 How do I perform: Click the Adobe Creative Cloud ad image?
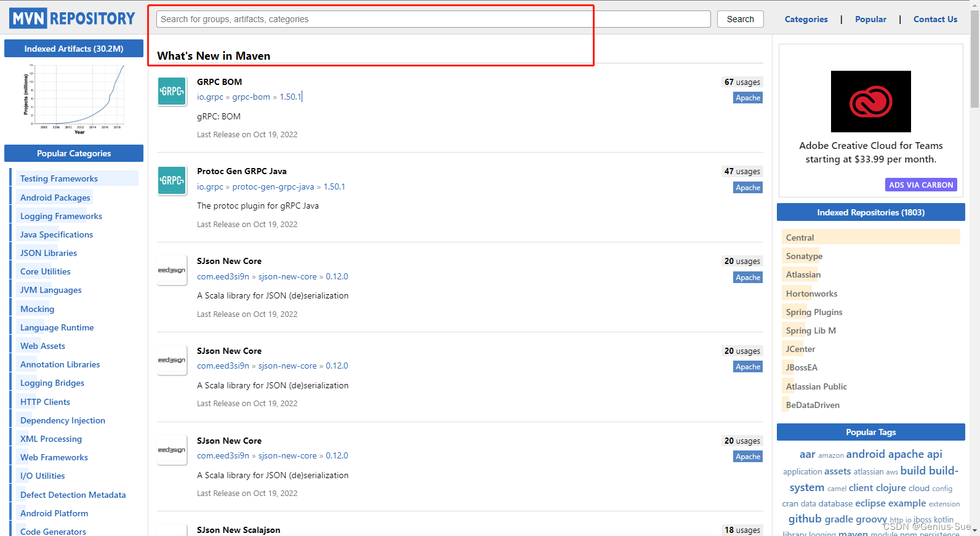870,102
